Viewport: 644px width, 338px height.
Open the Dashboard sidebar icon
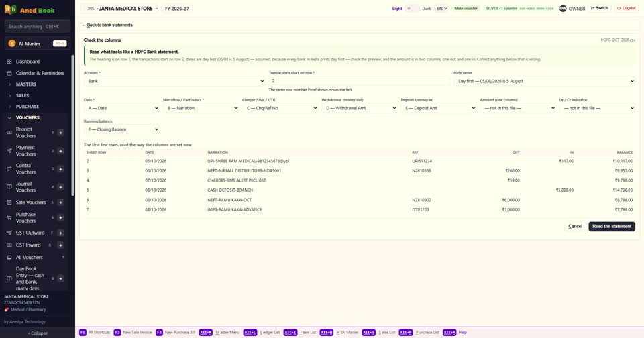point(9,62)
